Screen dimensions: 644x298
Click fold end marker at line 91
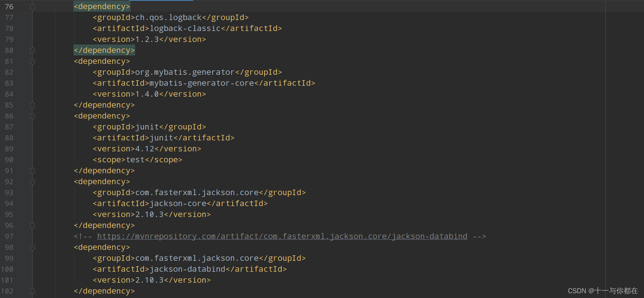[x=32, y=171]
